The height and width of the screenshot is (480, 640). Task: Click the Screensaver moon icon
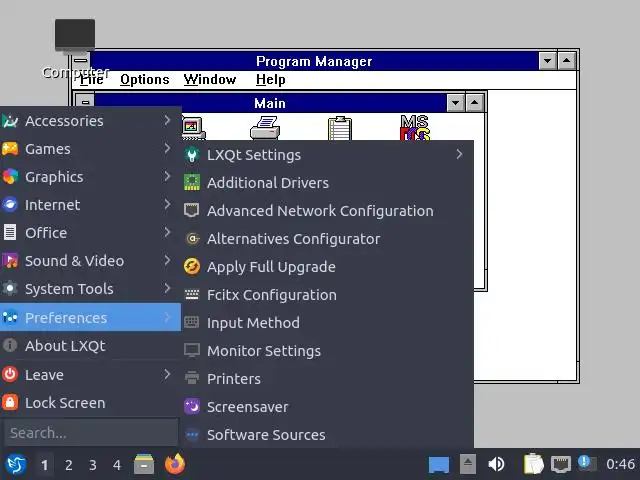(192, 407)
